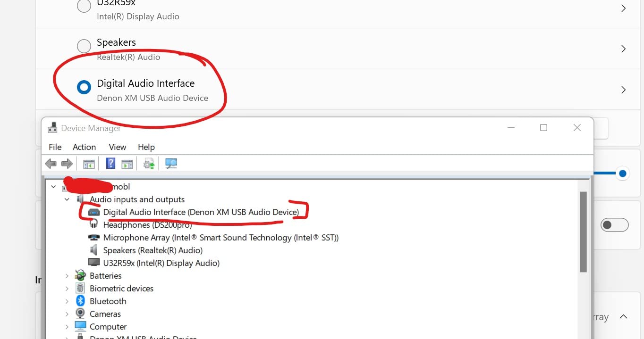This screenshot has width=644, height=339.
Task: Select the Speakers (Realtek(R) Audio) speaker icon
Action: pos(94,250)
